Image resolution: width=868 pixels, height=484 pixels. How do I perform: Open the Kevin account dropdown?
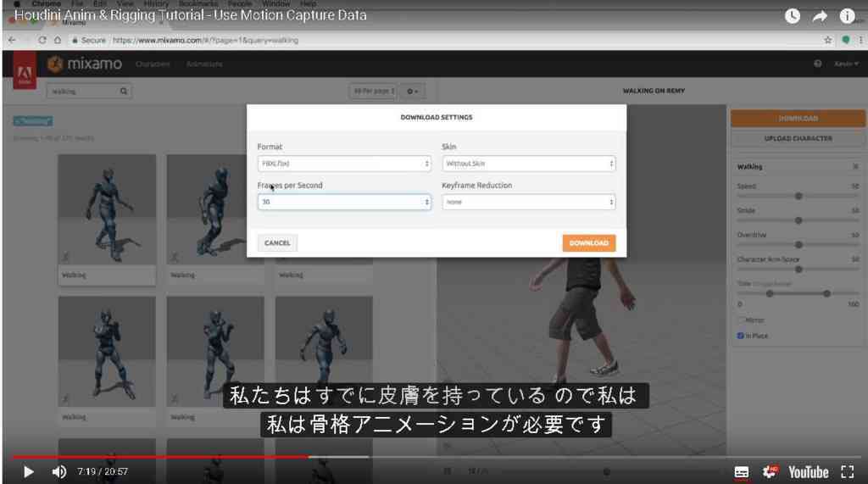tap(847, 64)
